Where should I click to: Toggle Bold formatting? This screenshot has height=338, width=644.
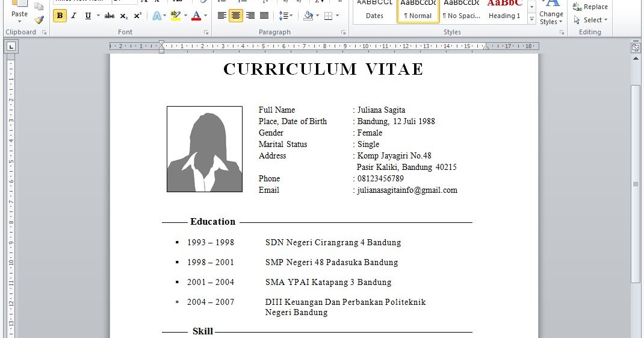point(60,16)
